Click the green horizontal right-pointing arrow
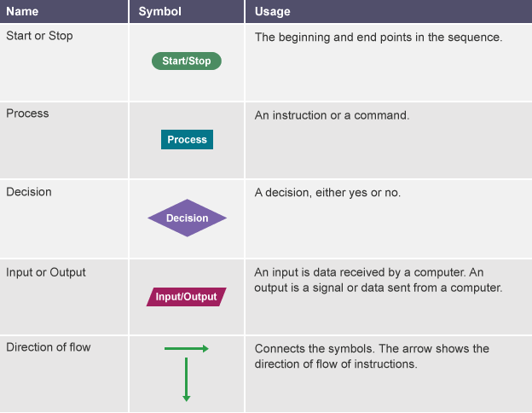 pos(186,348)
